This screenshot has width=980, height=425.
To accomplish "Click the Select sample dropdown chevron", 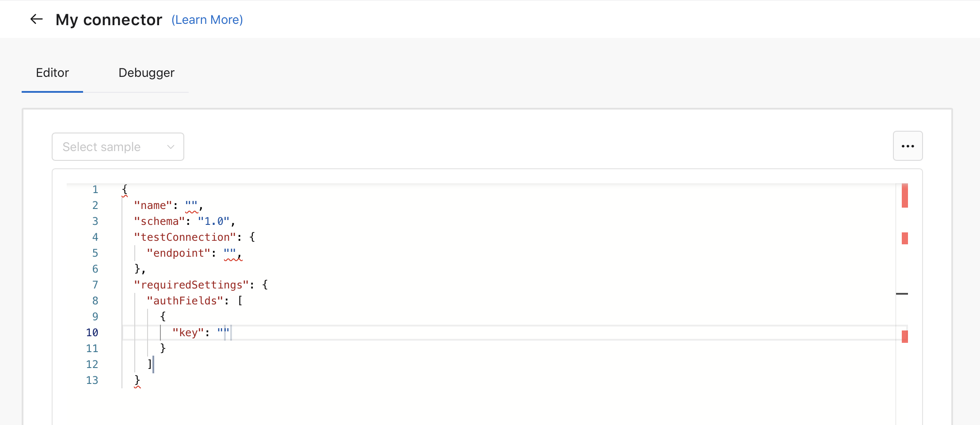I will pyautogui.click(x=170, y=146).
